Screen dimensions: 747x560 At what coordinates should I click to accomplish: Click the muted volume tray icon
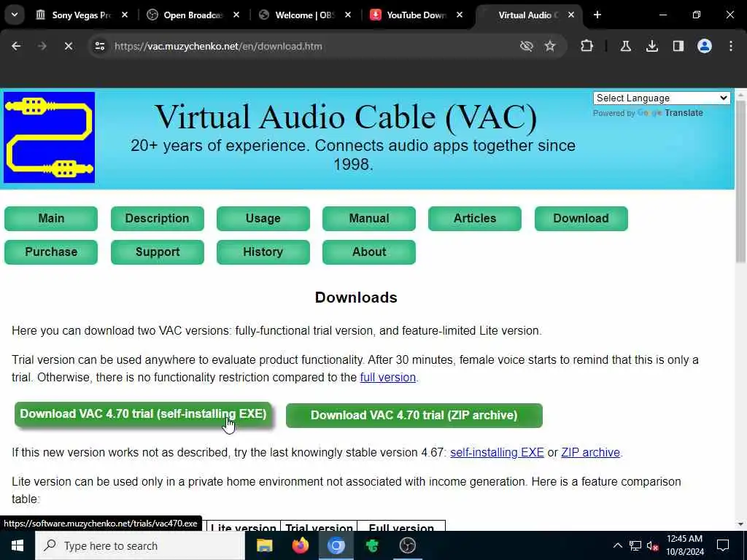pos(653,546)
